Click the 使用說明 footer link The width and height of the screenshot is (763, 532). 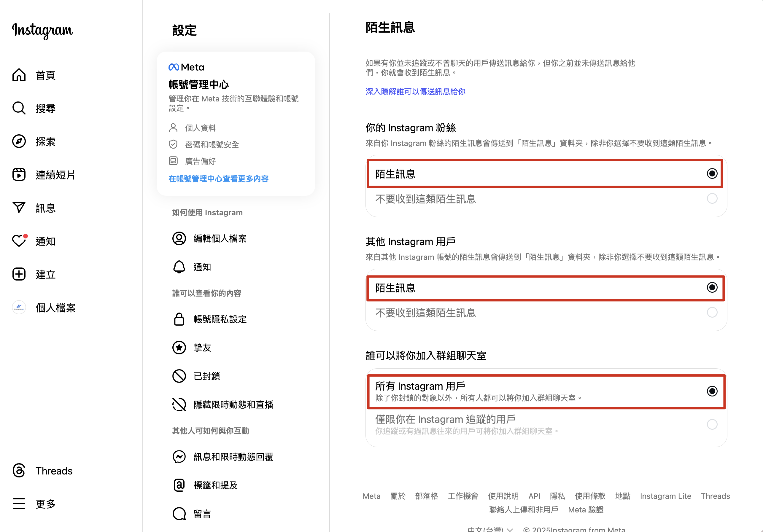tap(503, 496)
